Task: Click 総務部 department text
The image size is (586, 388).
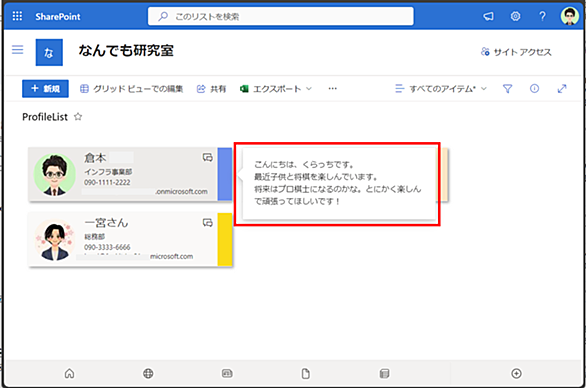Action: coord(95,237)
